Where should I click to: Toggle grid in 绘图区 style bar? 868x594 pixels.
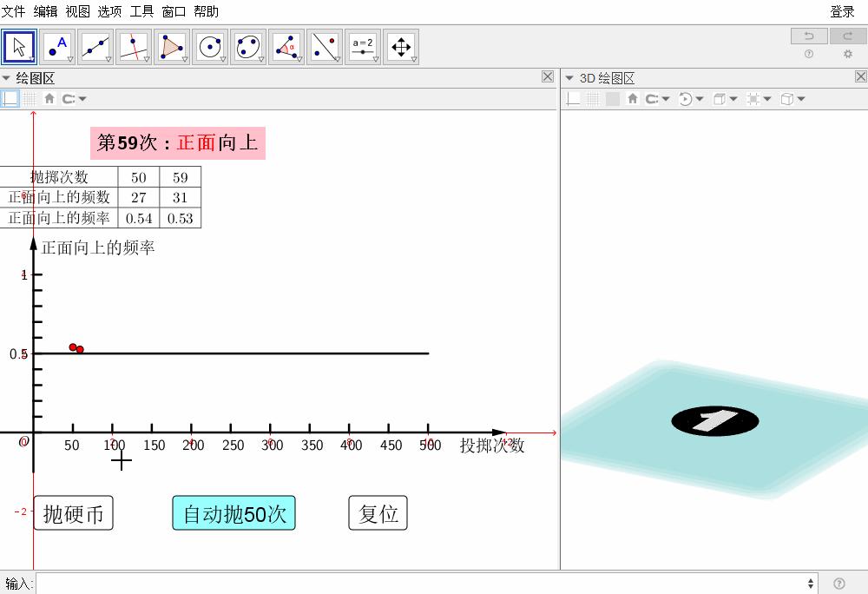tap(30, 98)
